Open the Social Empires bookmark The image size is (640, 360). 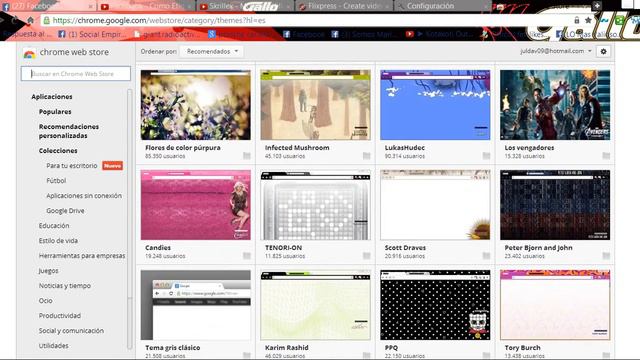click(92, 34)
